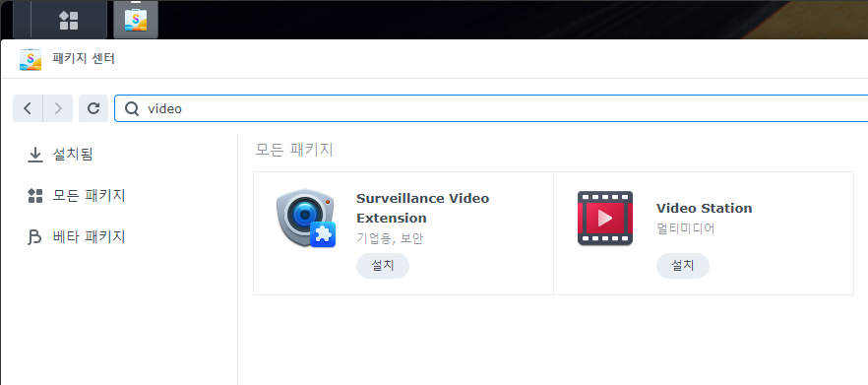Click the download icon beside 설치됨
868x385 pixels.
click(x=35, y=155)
